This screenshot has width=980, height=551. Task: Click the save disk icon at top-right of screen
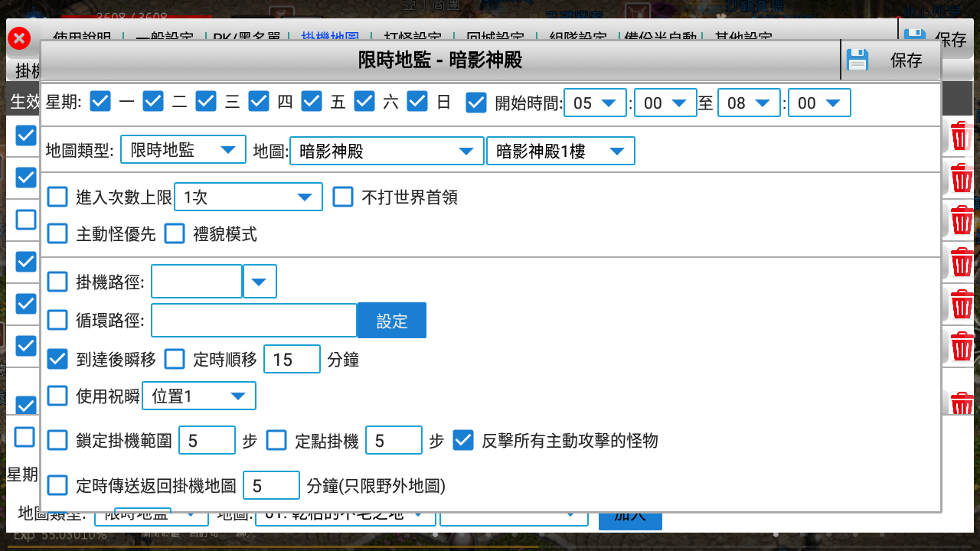916,32
